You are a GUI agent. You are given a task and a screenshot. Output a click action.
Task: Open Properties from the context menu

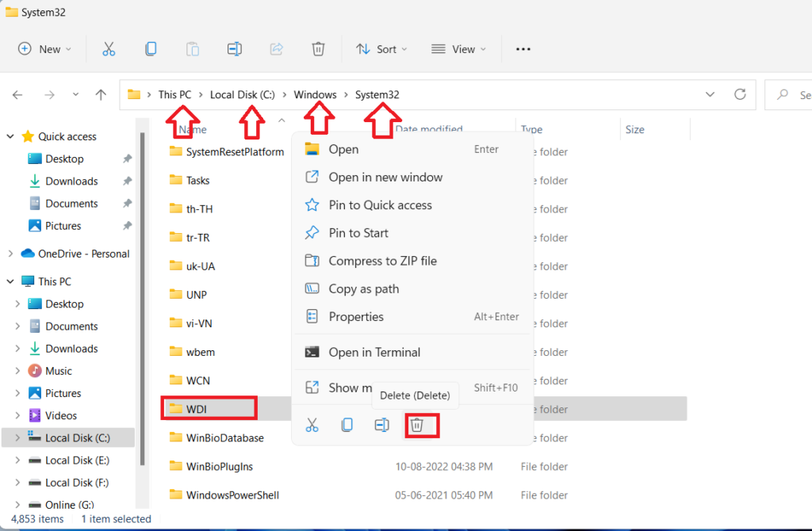[412, 317]
